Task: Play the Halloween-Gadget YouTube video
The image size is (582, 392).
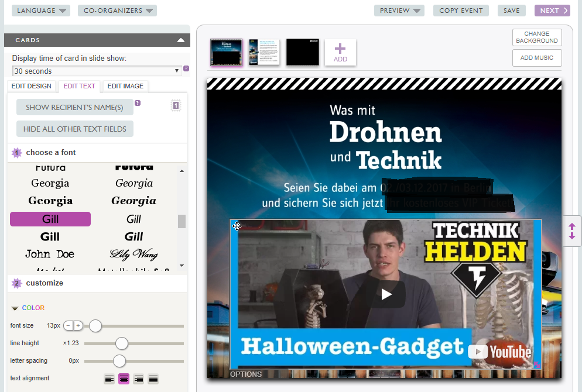Action: (x=386, y=294)
